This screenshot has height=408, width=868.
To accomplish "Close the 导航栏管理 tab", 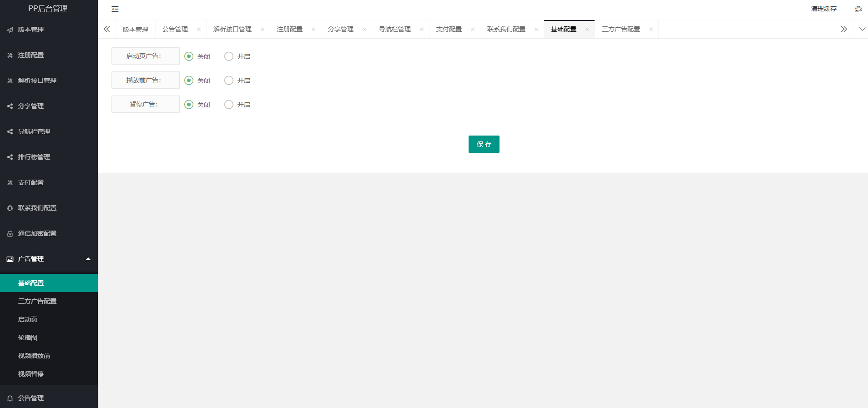I will [x=422, y=29].
